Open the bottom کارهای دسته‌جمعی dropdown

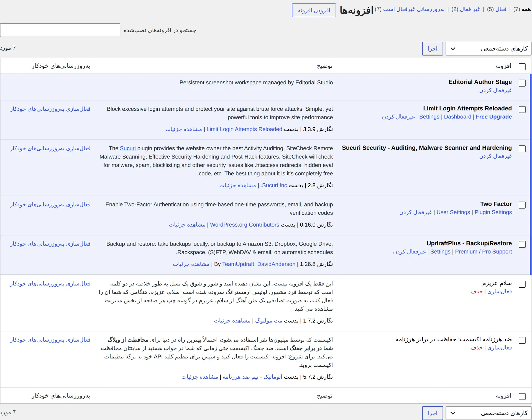tap(488, 413)
